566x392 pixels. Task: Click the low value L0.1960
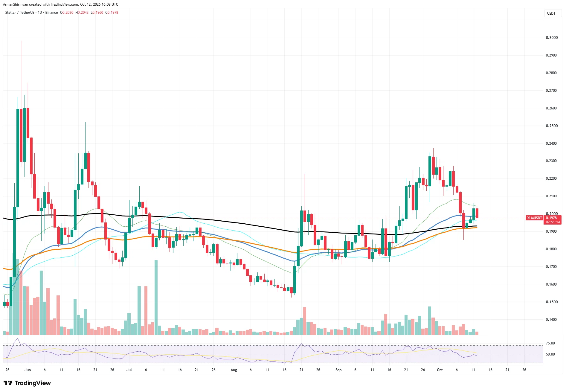[97, 13]
